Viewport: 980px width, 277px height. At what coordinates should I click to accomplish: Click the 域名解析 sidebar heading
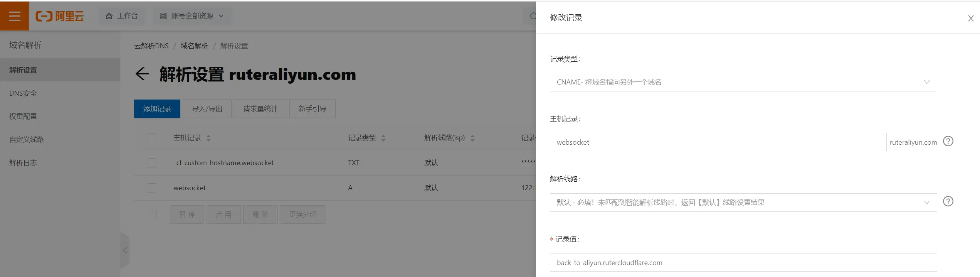click(x=25, y=45)
